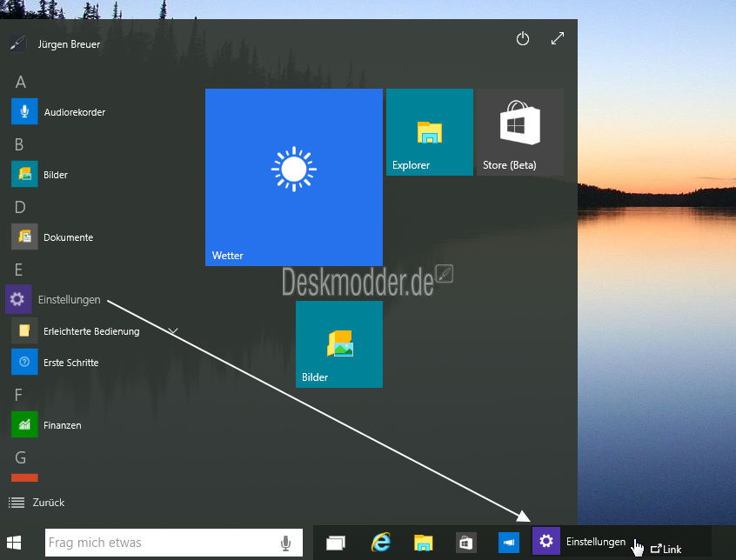Open the Wetter live tile

pos(294,177)
